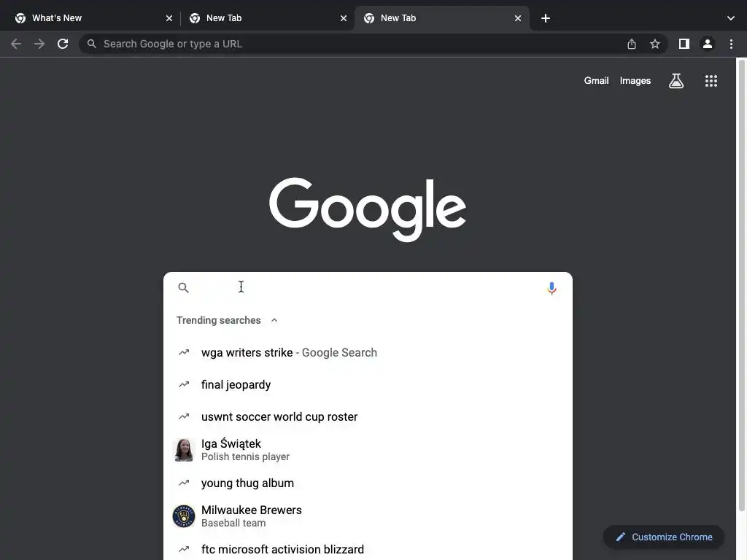Open a new tab with plus button
747x560 pixels.
click(546, 18)
